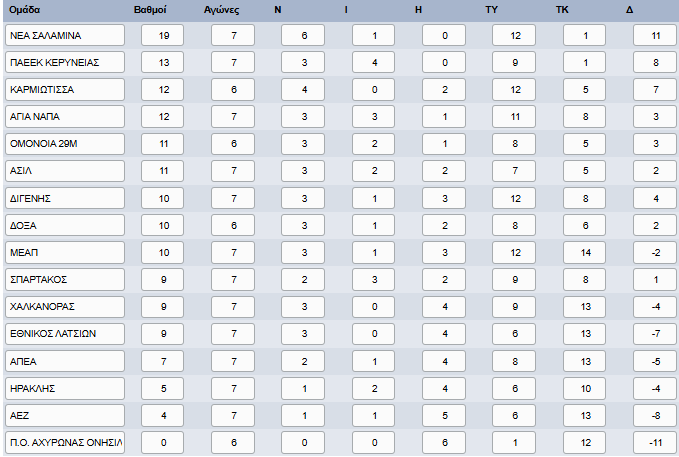Select the Π.Ο. ΑΧΥΡΩΝΑΣ ΟΝΗΣΙΛ team cell

pyautogui.click(x=65, y=440)
